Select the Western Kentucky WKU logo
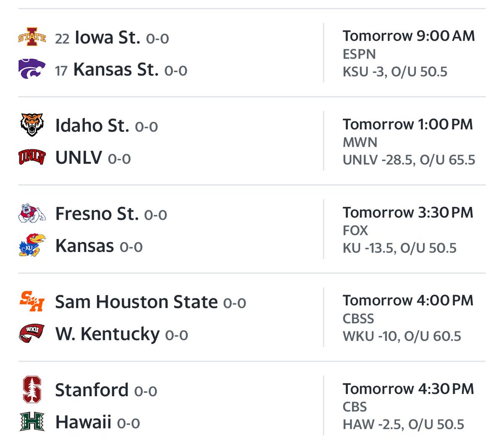This screenshot has height=447, width=504. pos(32,333)
